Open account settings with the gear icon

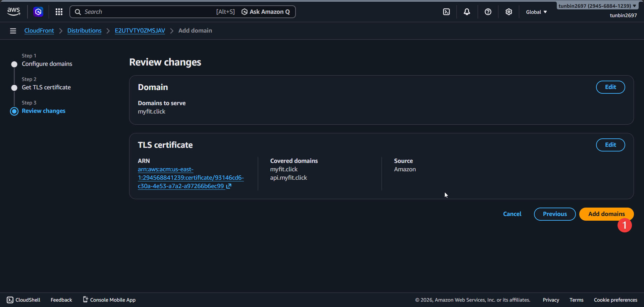point(508,12)
